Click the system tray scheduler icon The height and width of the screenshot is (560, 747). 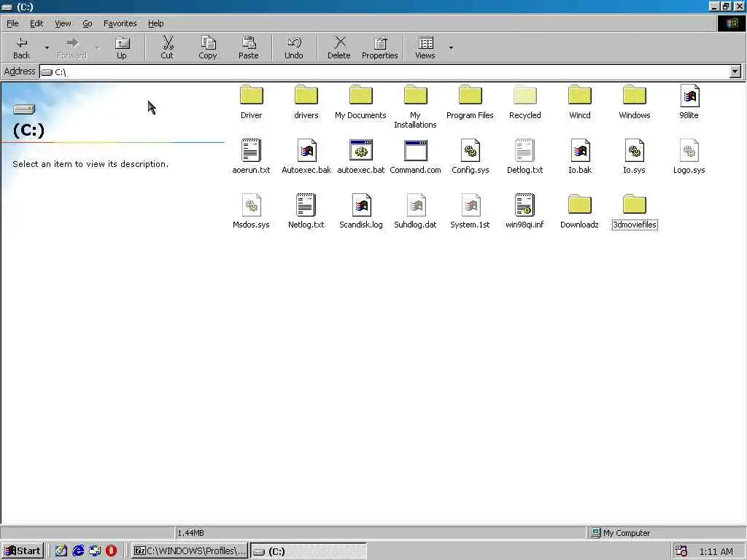click(681, 551)
